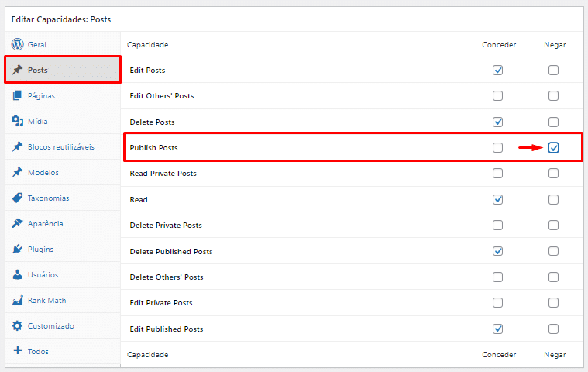Check Negar for Read Private Posts

point(553,174)
